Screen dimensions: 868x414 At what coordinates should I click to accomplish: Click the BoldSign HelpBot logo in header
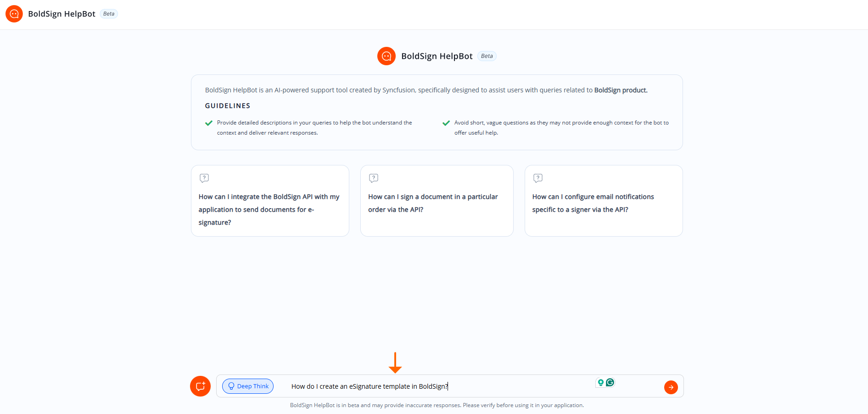coord(14,14)
